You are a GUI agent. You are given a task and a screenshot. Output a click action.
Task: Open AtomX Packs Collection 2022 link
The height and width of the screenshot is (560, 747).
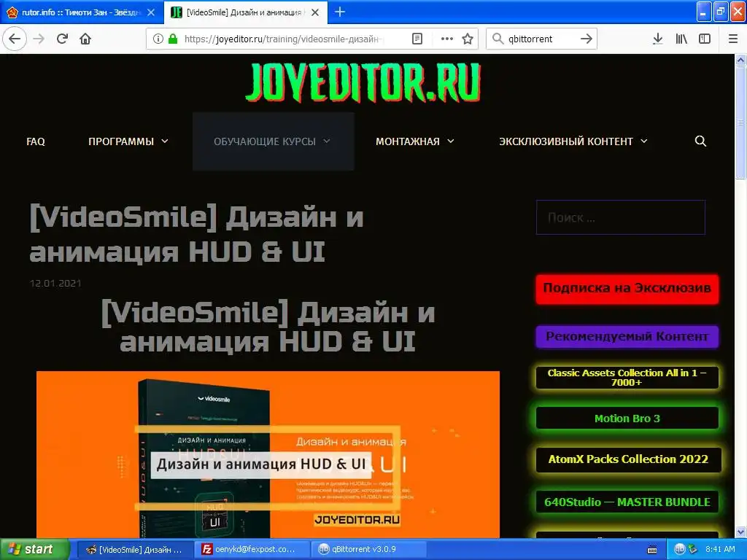point(628,459)
